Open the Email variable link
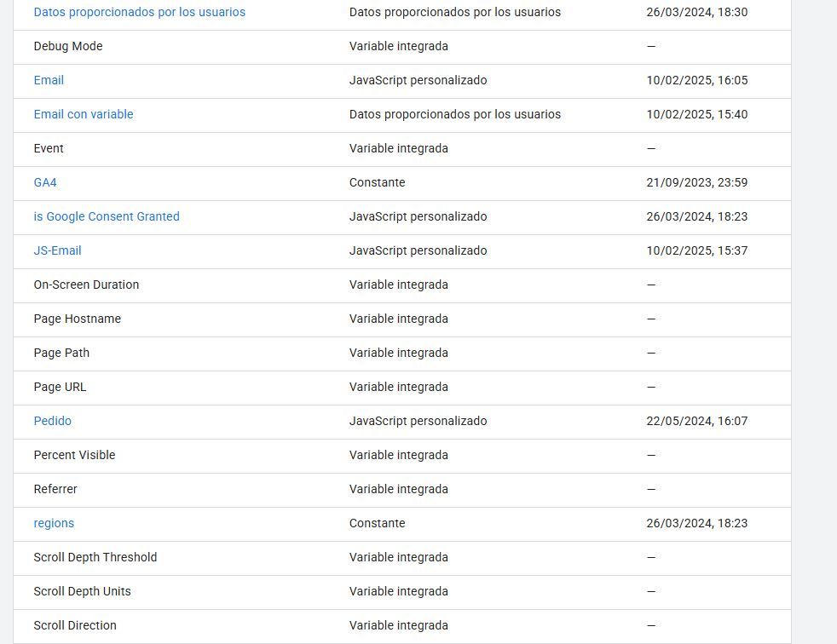The height and width of the screenshot is (644, 837). tap(49, 81)
